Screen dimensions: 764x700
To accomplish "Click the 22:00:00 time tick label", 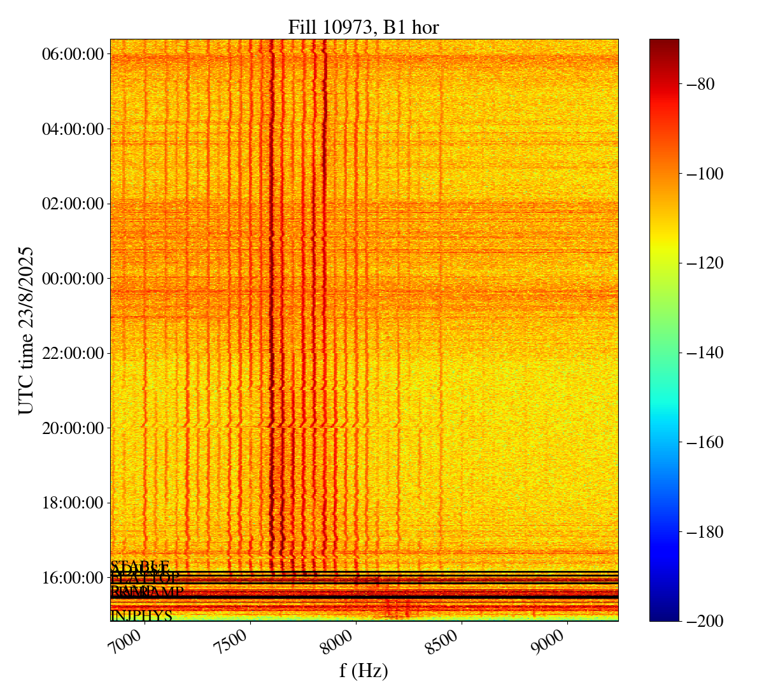I will pos(73,353).
